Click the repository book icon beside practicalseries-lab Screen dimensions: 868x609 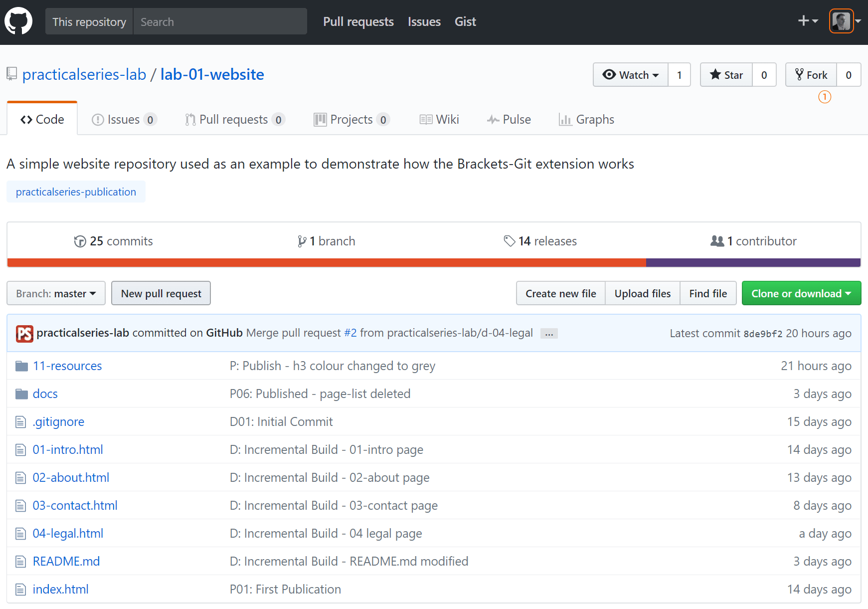(x=11, y=74)
